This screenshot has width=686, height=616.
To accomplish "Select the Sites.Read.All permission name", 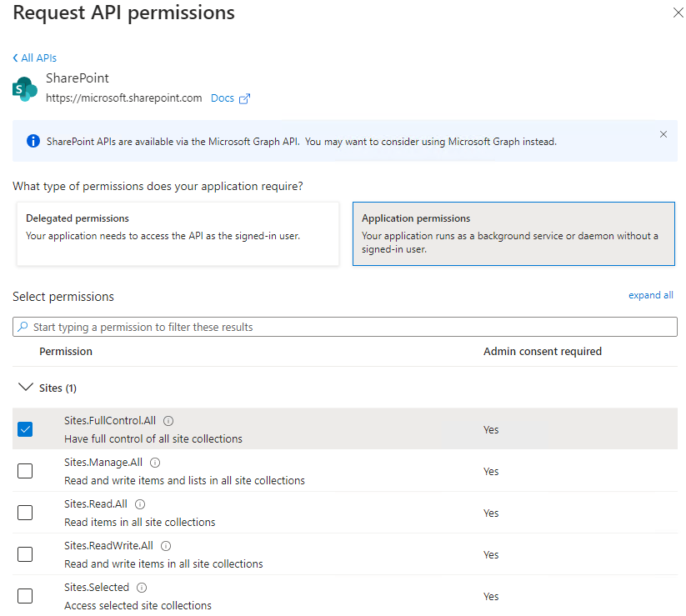I will pyautogui.click(x=96, y=504).
